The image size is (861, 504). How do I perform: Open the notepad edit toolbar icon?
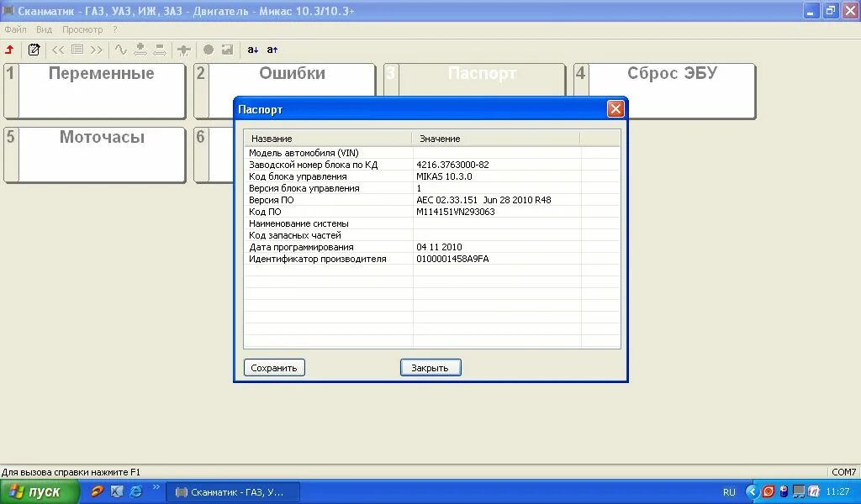[x=34, y=50]
